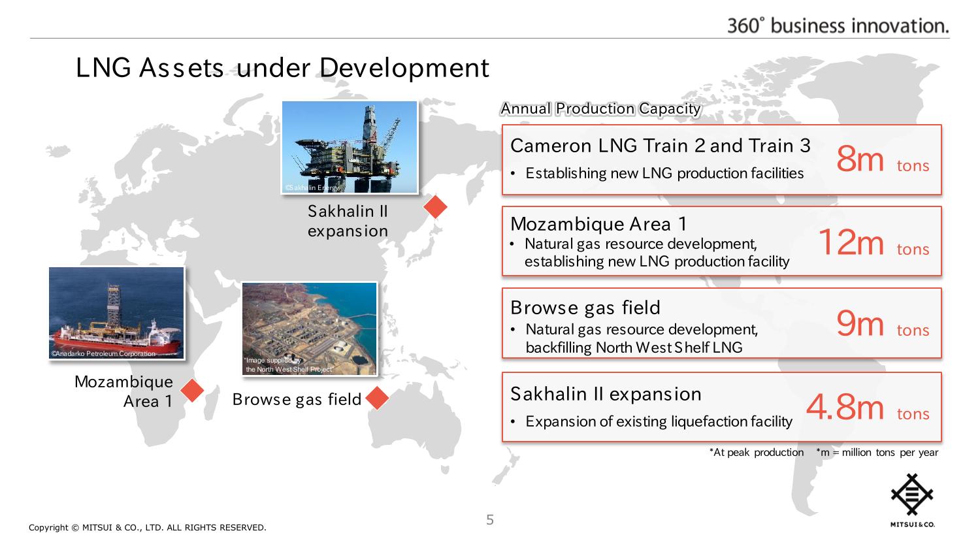Click 'establishing new LNG production facility' bullet text
This screenshot has width=980, height=552.
point(657,261)
